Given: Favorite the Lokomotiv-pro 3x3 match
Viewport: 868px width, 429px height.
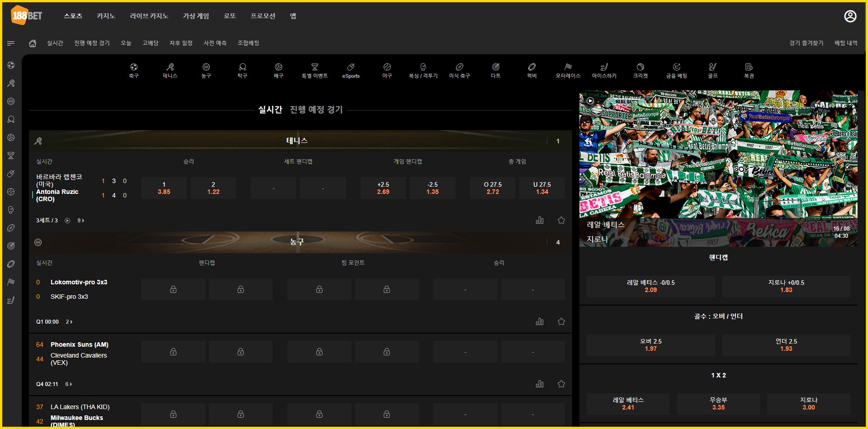Looking at the screenshot, I should point(561,321).
